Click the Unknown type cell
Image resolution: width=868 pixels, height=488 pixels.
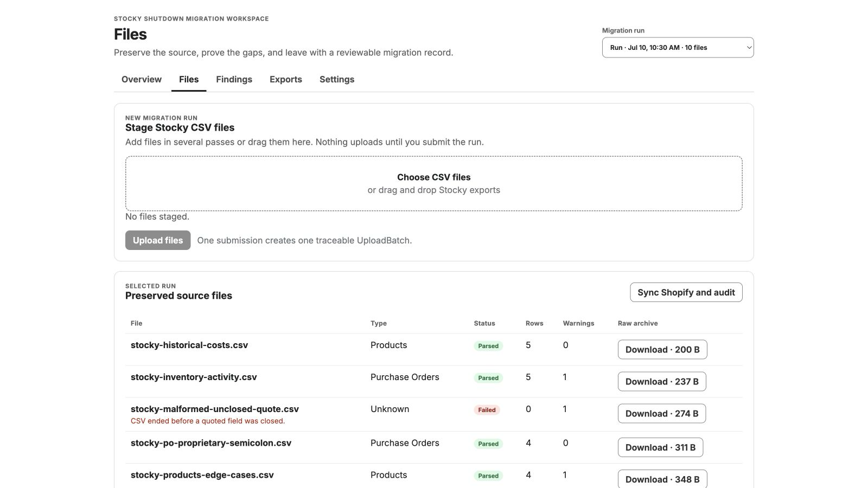(390, 409)
